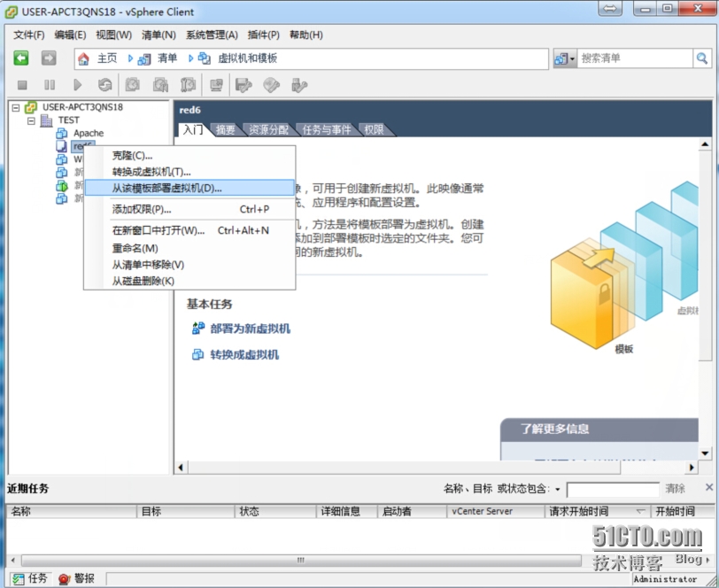Click the Connect CD/DVD toolbar icon
719x588 pixels.
click(x=272, y=85)
